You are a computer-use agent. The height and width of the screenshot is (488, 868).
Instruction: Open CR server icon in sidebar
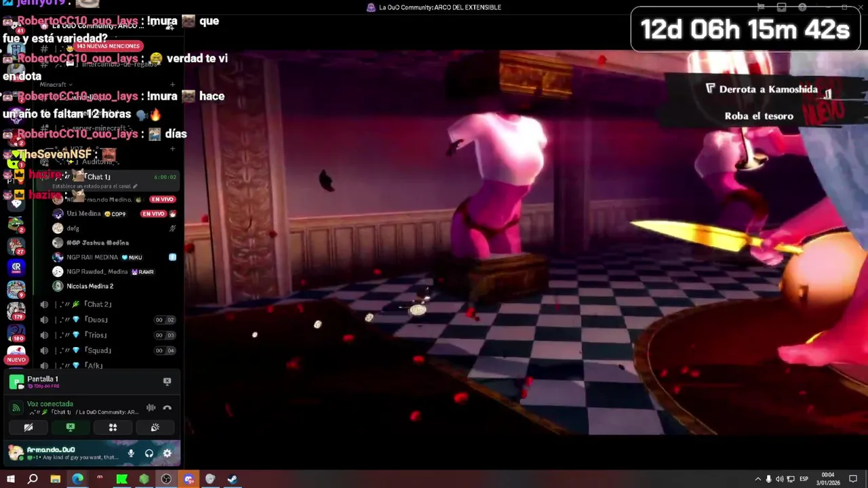[x=16, y=267]
